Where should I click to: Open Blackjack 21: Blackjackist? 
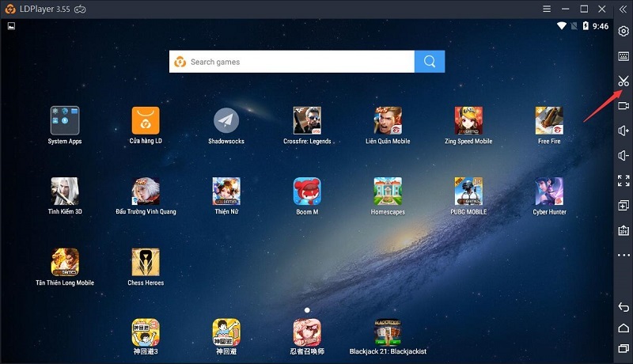(x=388, y=332)
